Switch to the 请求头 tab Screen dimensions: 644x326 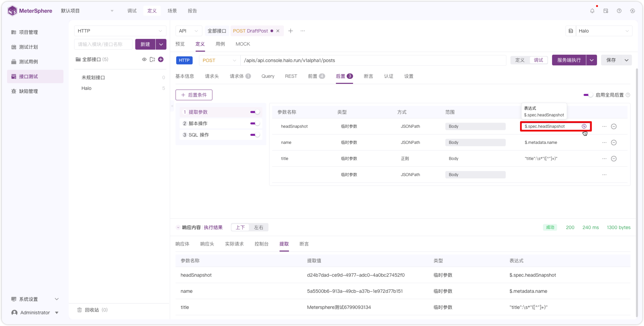(x=212, y=76)
